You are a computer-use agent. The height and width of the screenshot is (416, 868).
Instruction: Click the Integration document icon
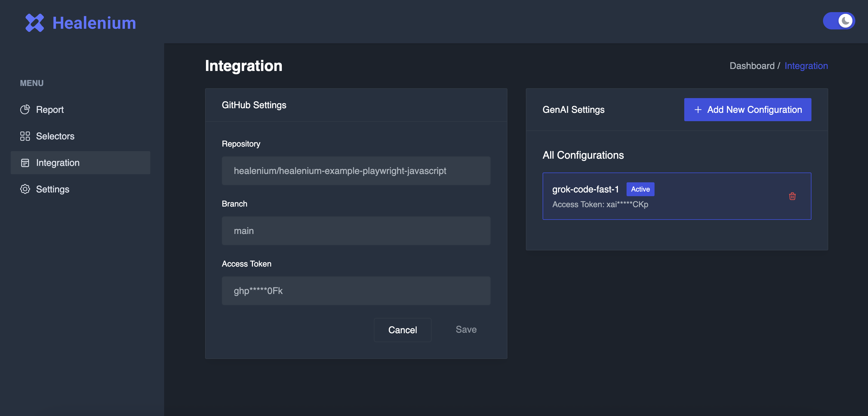click(x=25, y=163)
